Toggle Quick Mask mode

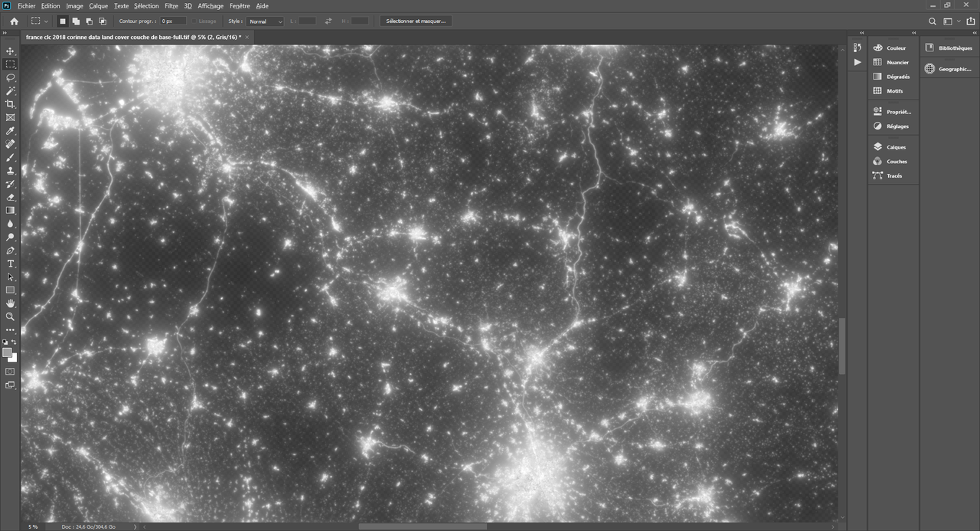coord(10,372)
